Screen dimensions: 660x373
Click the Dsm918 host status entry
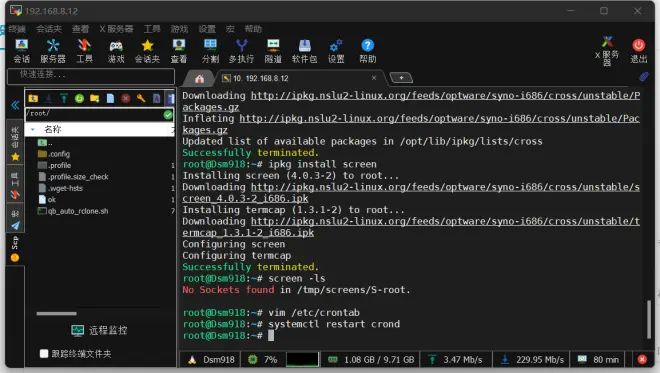(x=211, y=360)
